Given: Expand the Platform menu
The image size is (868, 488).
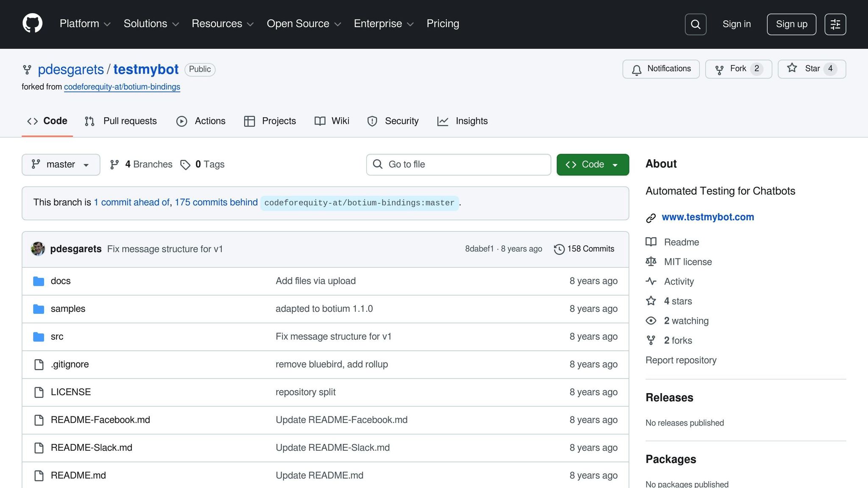Looking at the screenshot, I should click(x=85, y=24).
